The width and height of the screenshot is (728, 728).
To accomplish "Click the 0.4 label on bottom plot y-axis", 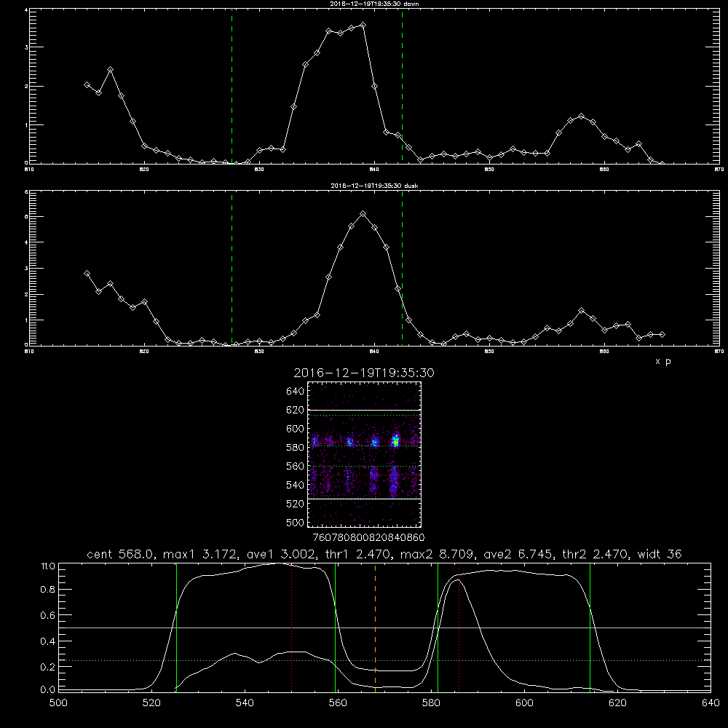I will click(48, 641).
